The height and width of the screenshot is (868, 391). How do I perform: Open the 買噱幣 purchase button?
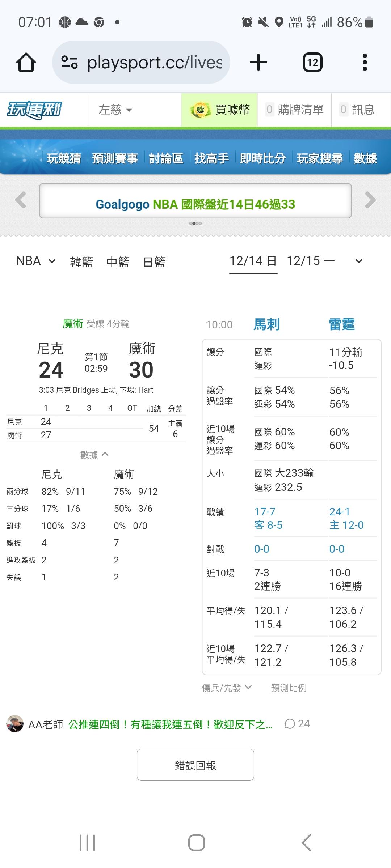(x=220, y=110)
